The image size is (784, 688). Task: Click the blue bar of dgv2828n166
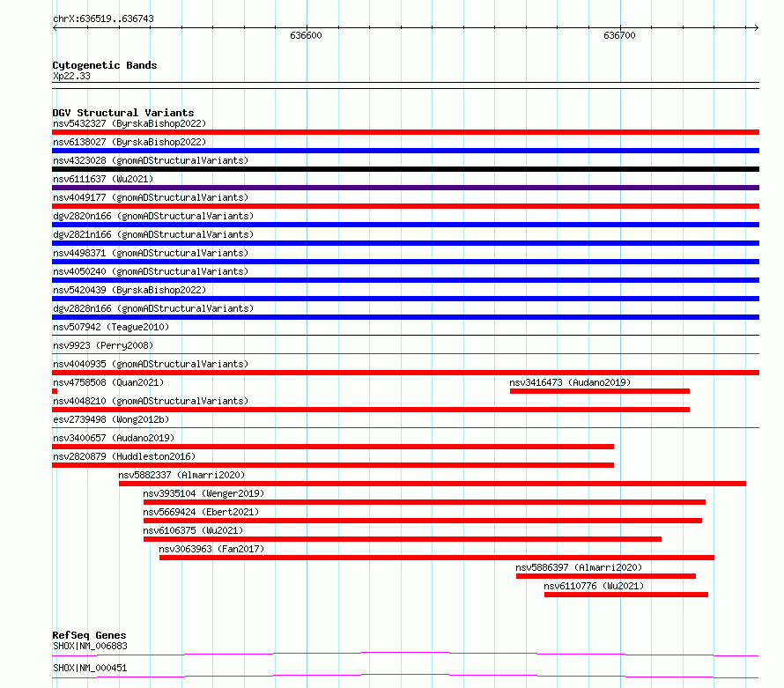click(x=405, y=317)
